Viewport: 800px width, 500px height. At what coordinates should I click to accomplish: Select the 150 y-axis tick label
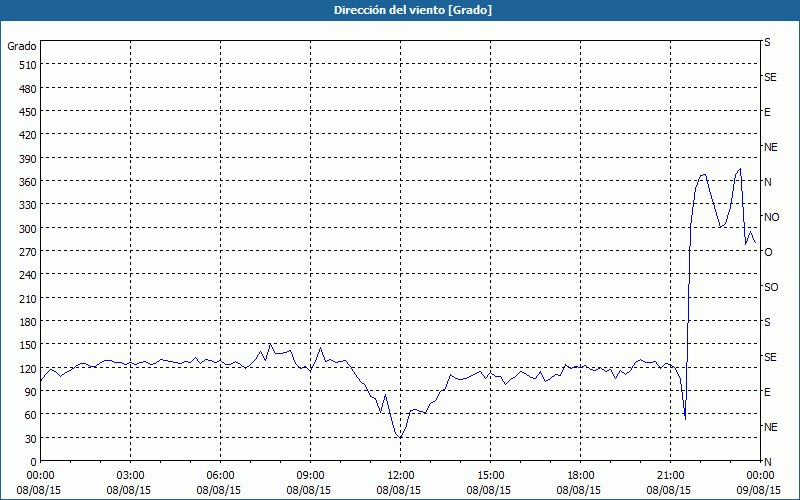coord(28,345)
